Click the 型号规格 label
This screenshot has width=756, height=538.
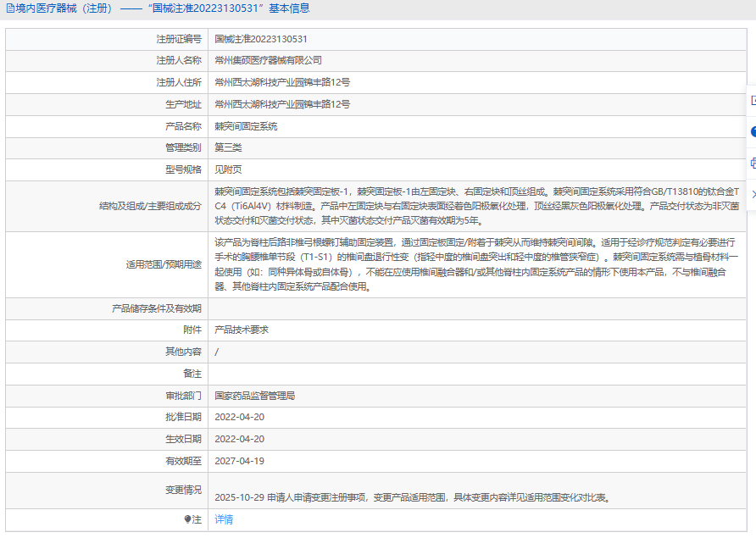pyautogui.click(x=183, y=169)
